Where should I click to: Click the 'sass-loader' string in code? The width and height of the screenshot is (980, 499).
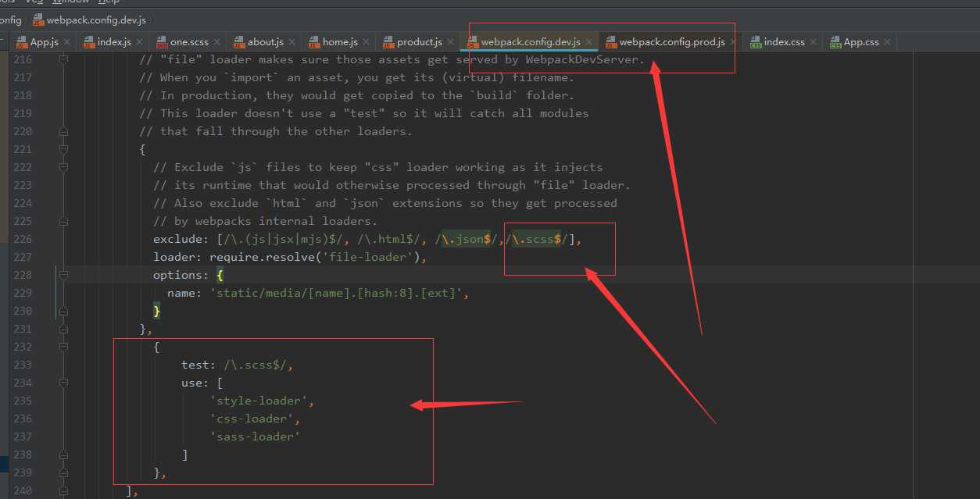(256, 437)
